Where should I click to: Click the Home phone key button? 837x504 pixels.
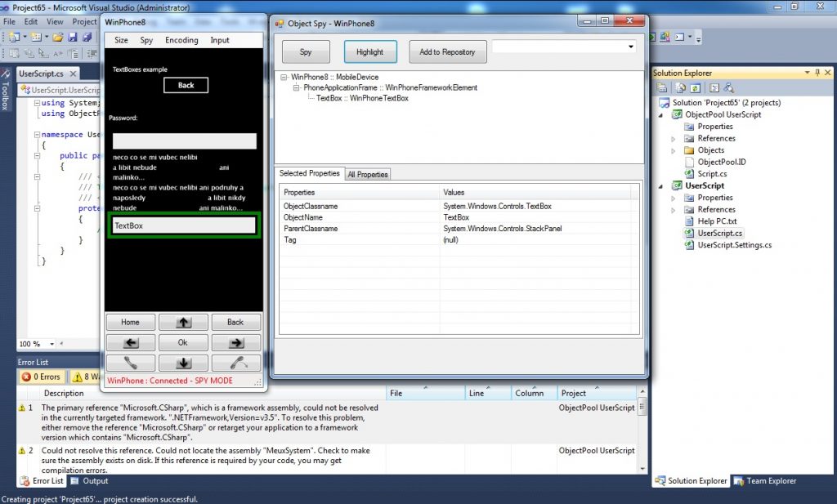131,322
